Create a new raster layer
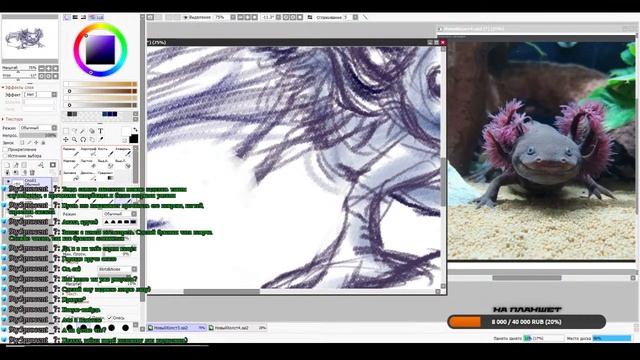This screenshot has height=360, width=640. point(7,165)
